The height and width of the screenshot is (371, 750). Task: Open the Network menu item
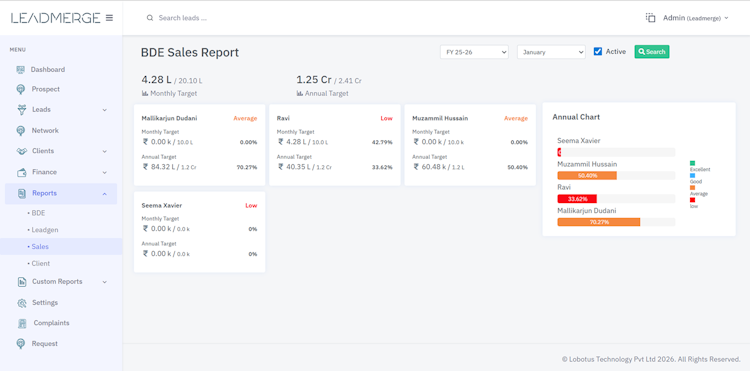click(45, 131)
